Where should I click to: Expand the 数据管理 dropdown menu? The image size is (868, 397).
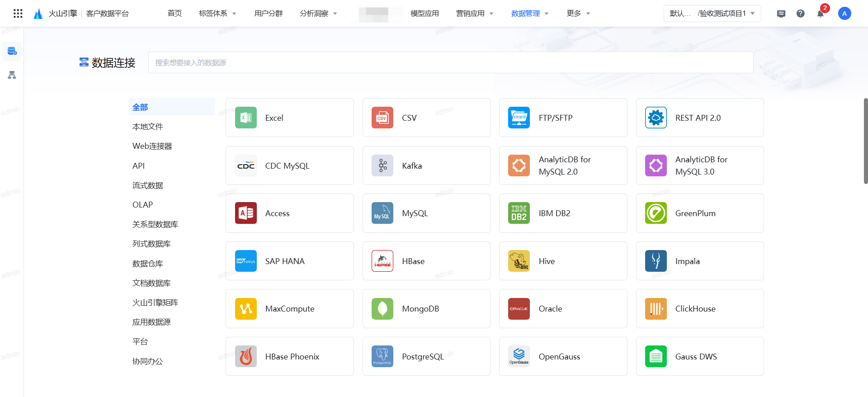tap(530, 14)
